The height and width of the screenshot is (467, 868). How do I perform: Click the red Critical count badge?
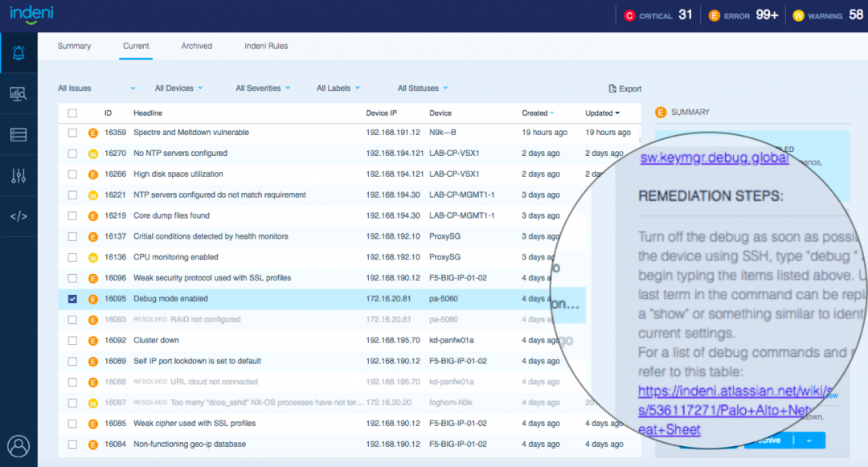pyautogui.click(x=629, y=15)
